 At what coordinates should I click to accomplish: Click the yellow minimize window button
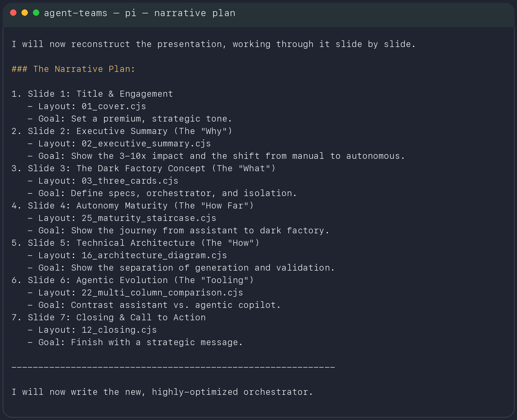[25, 13]
